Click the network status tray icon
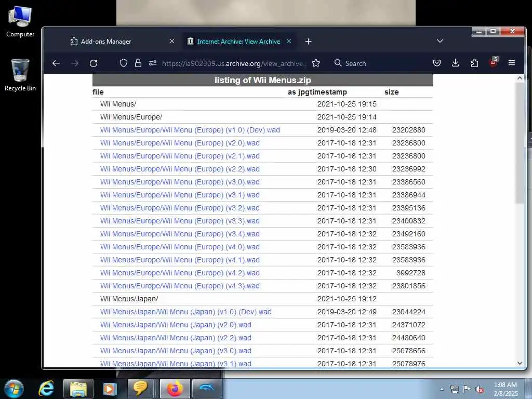 coord(454,389)
